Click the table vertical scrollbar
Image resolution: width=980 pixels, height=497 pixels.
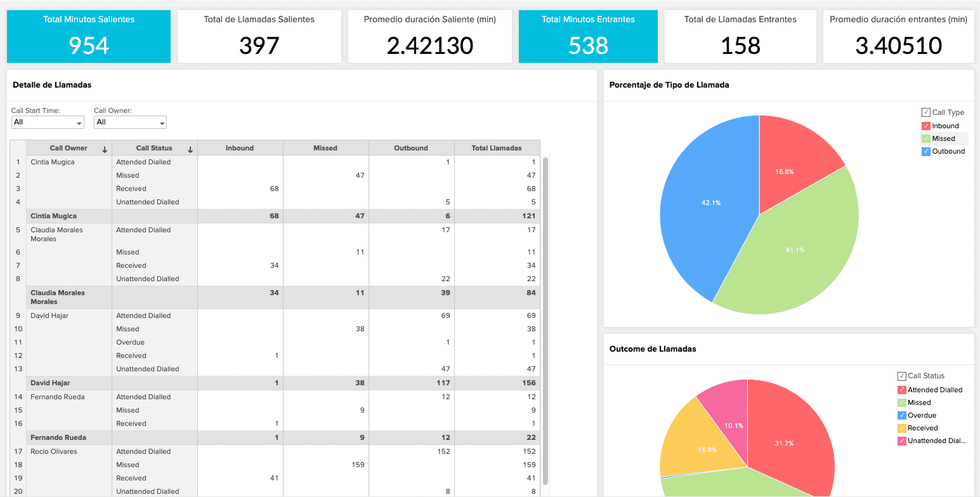(545, 321)
